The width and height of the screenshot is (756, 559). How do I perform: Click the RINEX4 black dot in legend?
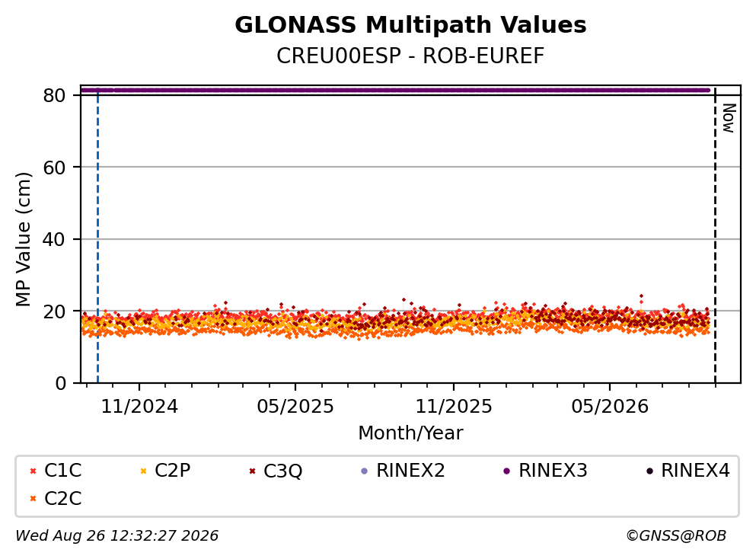(649, 471)
